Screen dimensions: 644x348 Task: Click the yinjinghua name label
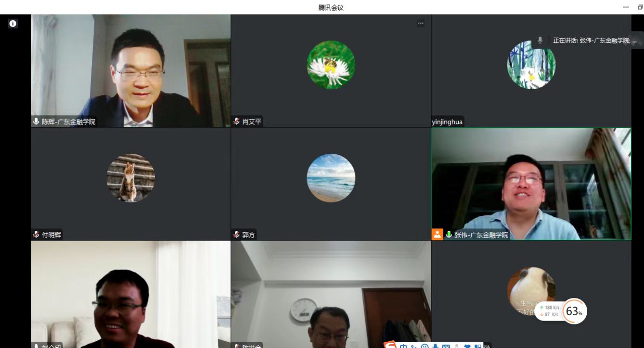447,122
